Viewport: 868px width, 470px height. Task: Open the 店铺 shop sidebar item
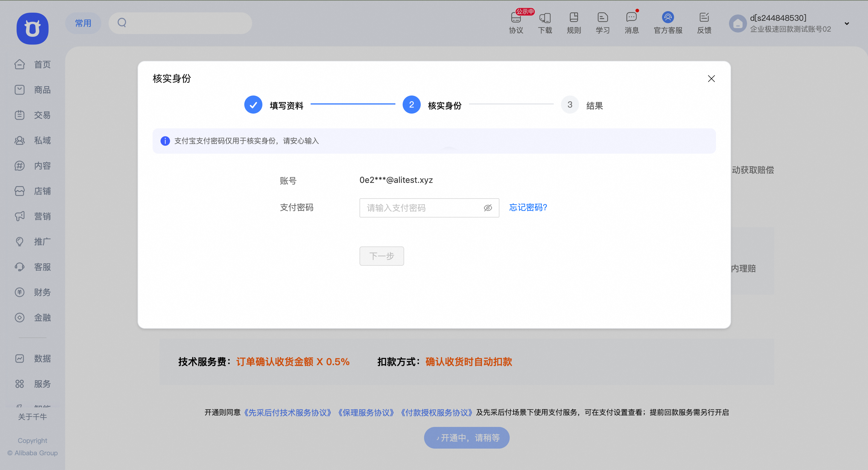click(x=33, y=191)
